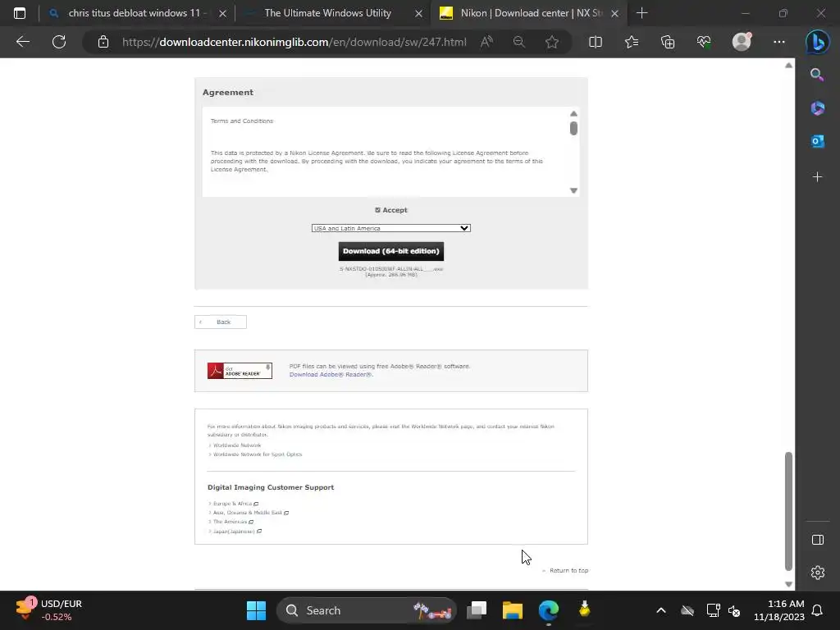840x630 pixels.
Task: Click Return to top link
Action: point(568,571)
